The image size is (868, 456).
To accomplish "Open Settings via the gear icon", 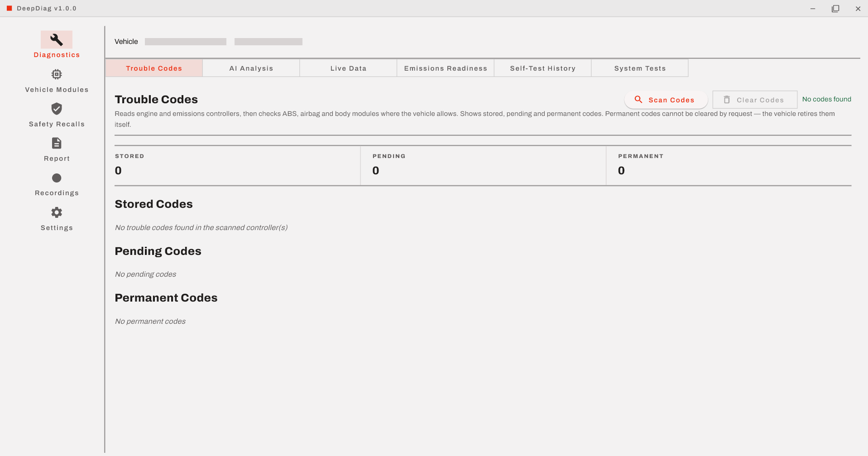I will tap(57, 212).
